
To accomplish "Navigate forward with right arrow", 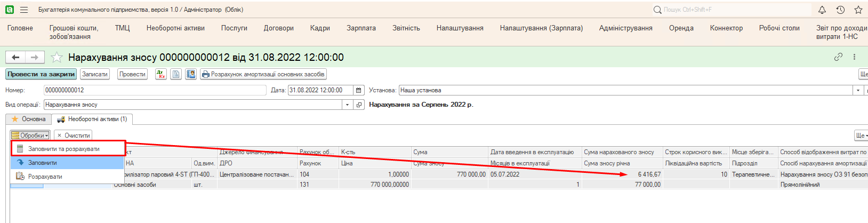I will [x=35, y=57].
